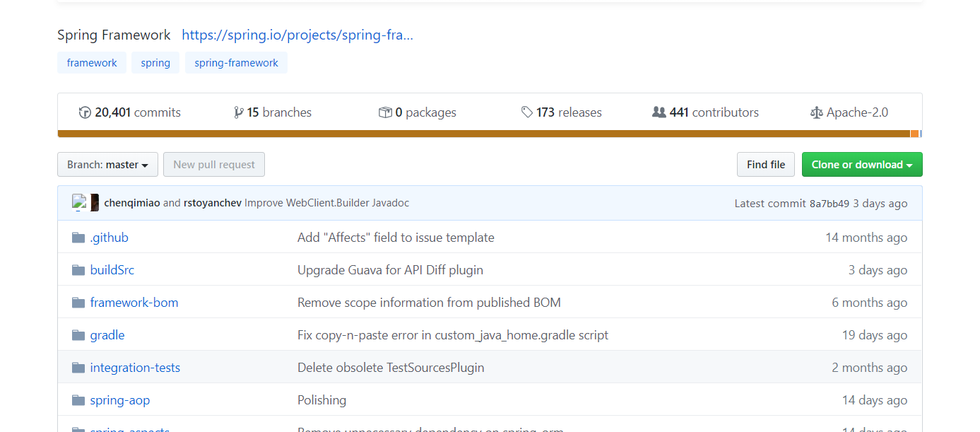Select the spring-framework topic tag

pyautogui.click(x=236, y=63)
